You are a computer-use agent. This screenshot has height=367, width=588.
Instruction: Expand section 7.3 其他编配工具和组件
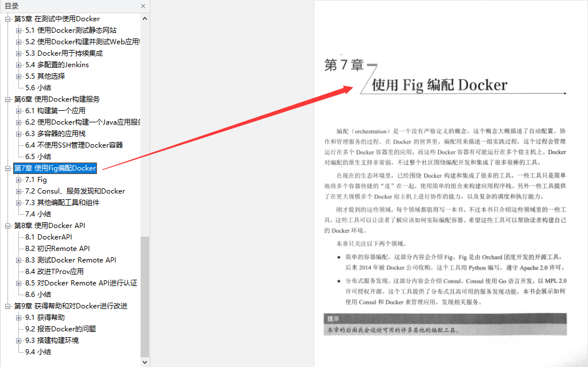coord(18,203)
